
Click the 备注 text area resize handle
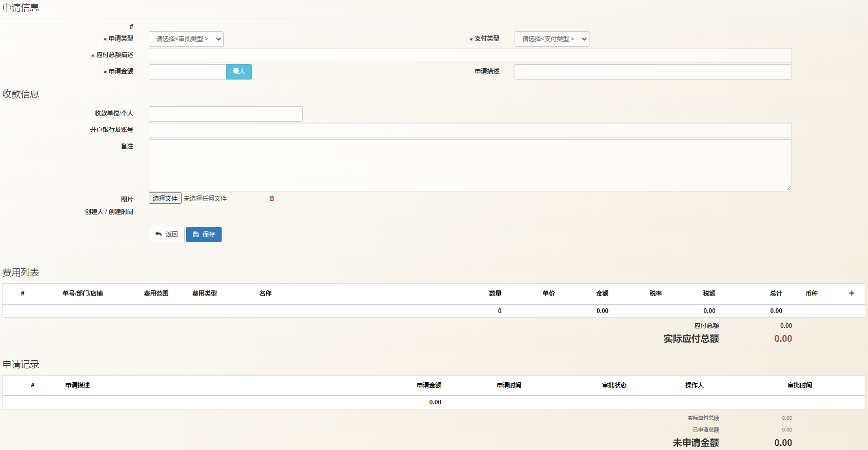789,188
